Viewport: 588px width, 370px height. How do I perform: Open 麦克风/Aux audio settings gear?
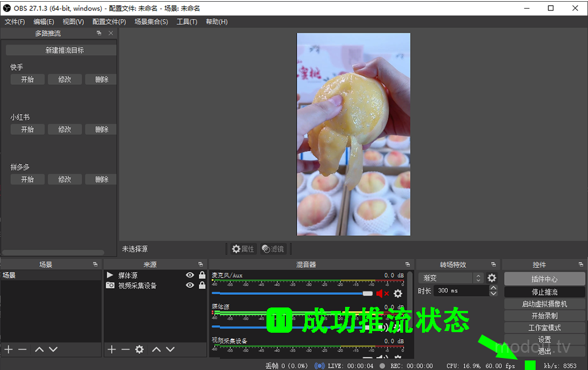(x=398, y=294)
